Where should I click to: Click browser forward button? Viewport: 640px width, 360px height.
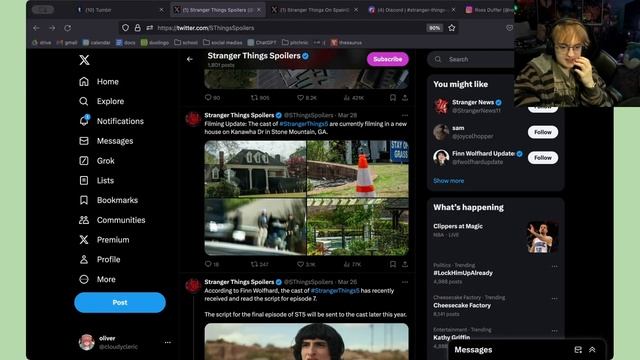(52, 28)
